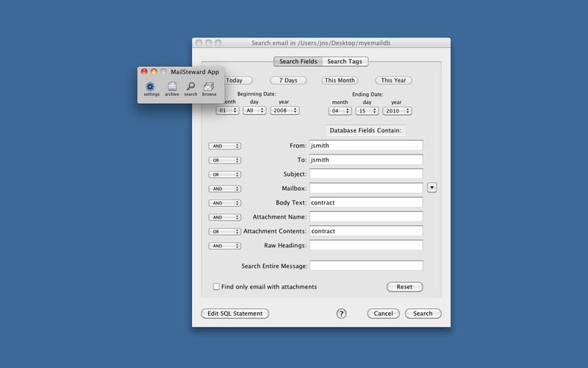Choose the 7 Days date range
Image resolution: width=588 pixels, height=368 pixels.
click(x=288, y=80)
